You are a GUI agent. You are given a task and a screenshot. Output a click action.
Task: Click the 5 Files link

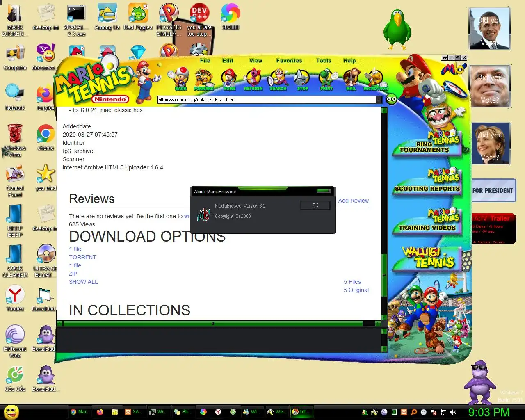[352, 282]
